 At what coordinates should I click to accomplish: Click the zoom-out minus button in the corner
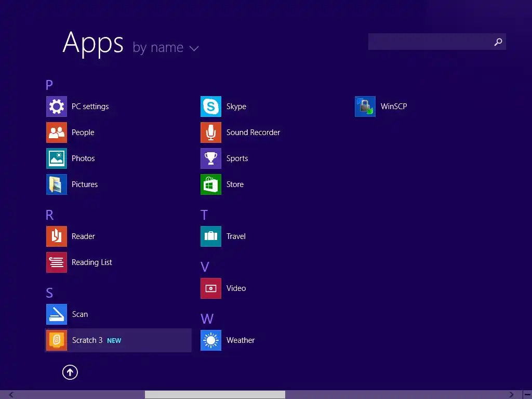pos(527,395)
